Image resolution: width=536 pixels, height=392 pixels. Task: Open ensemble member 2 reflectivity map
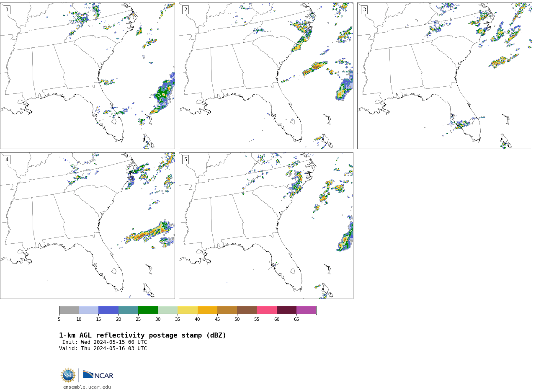(x=266, y=76)
